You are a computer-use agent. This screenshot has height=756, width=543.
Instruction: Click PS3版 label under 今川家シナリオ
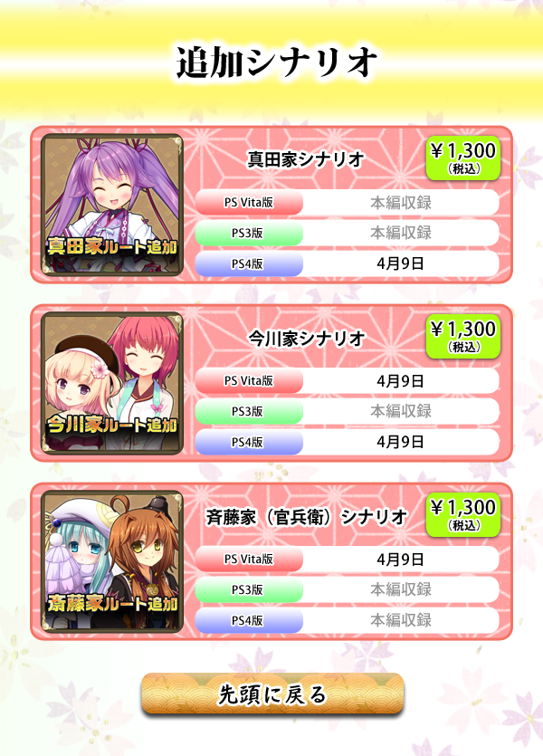pyautogui.click(x=249, y=411)
